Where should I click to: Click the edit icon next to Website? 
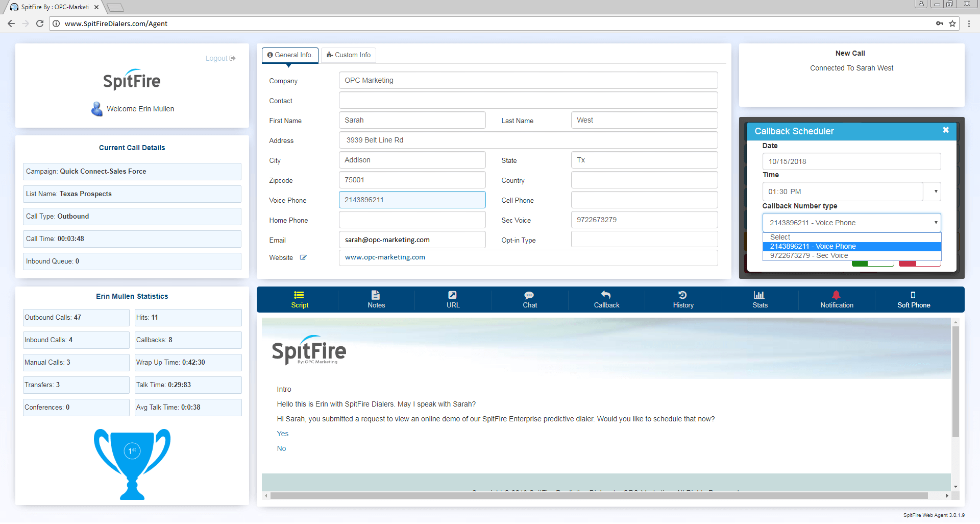(303, 257)
